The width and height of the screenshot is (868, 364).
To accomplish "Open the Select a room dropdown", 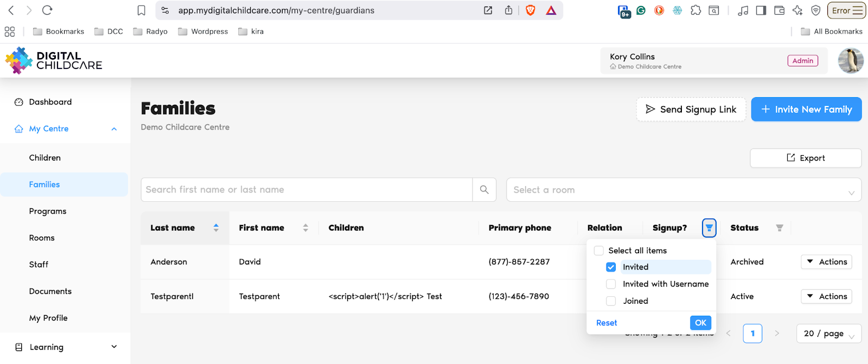I will click(x=684, y=190).
